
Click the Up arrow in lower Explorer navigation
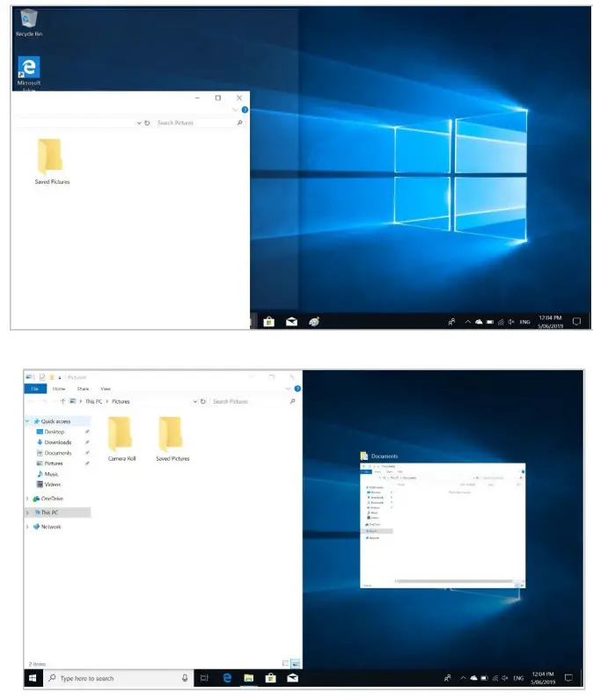63,401
